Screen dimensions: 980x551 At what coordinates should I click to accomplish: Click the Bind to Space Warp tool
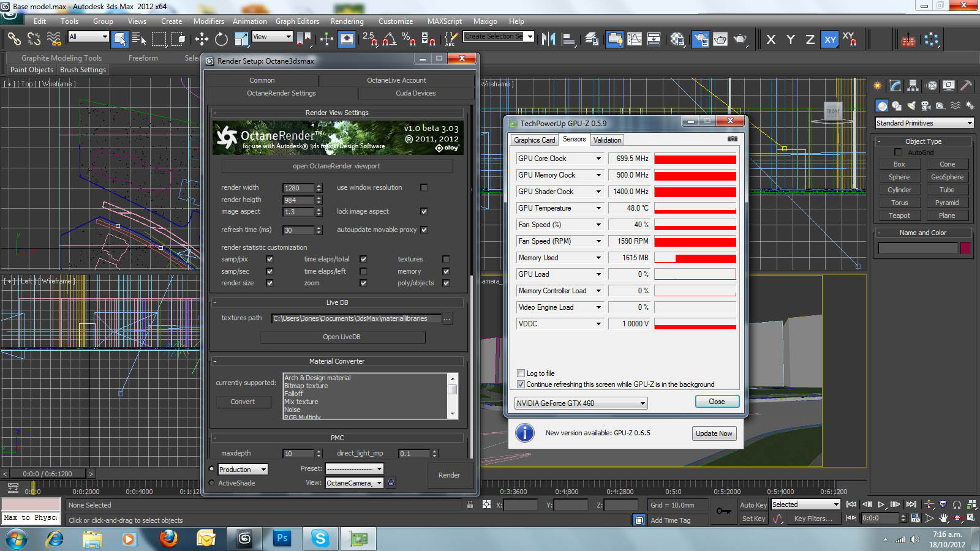(54, 39)
